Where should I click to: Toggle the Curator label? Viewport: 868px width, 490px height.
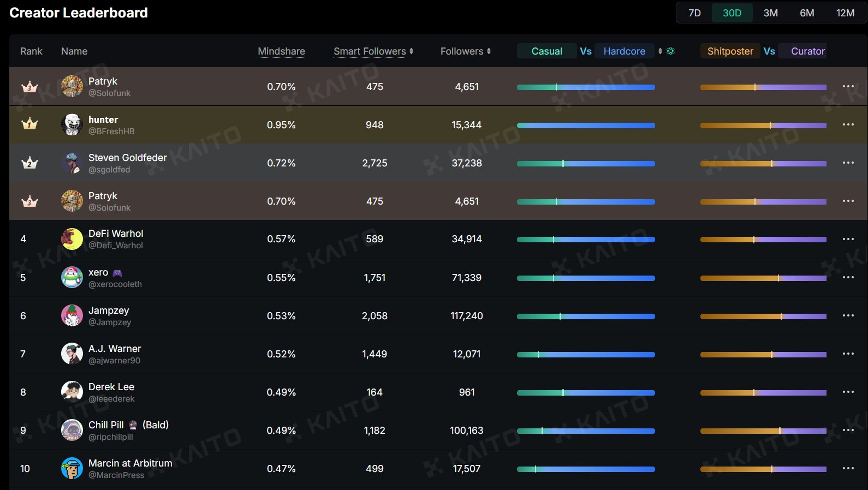coord(802,51)
